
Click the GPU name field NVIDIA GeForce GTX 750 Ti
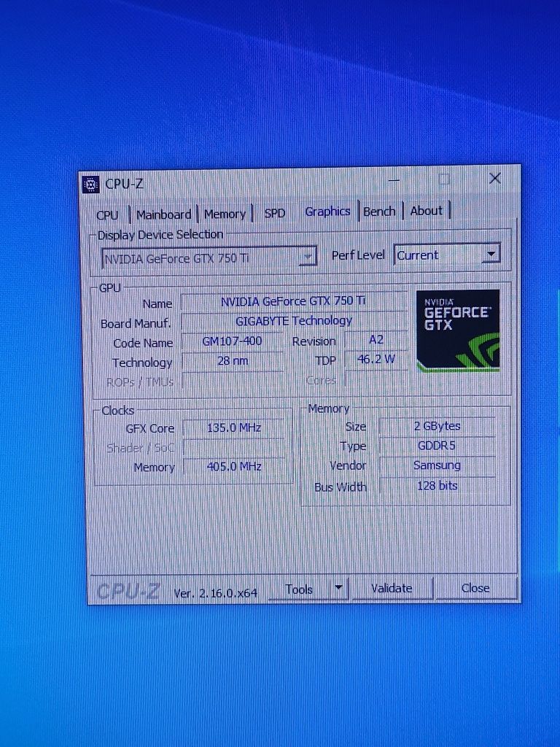click(293, 301)
